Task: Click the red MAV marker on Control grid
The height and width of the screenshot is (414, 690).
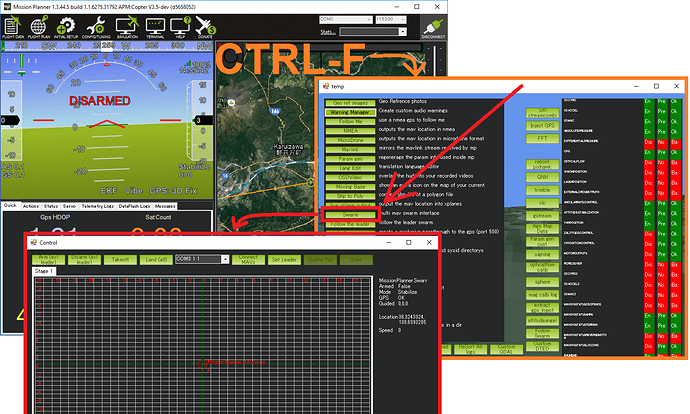Action: coord(202,363)
